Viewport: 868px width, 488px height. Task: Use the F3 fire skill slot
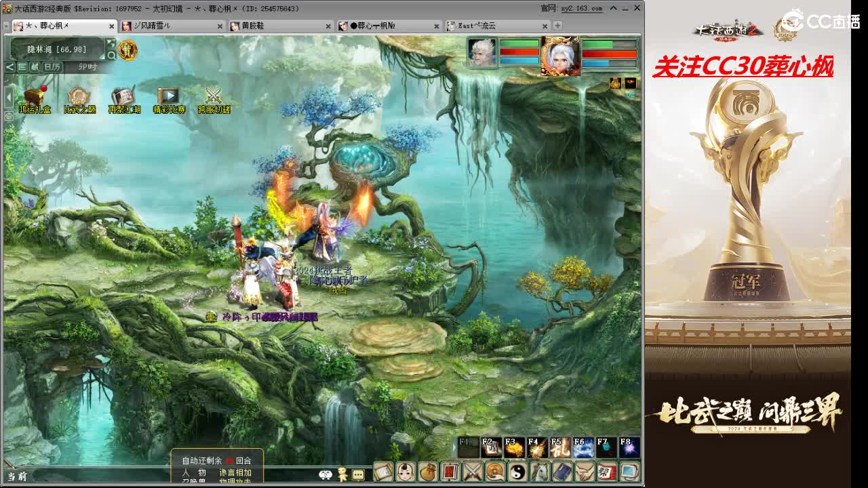point(514,447)
